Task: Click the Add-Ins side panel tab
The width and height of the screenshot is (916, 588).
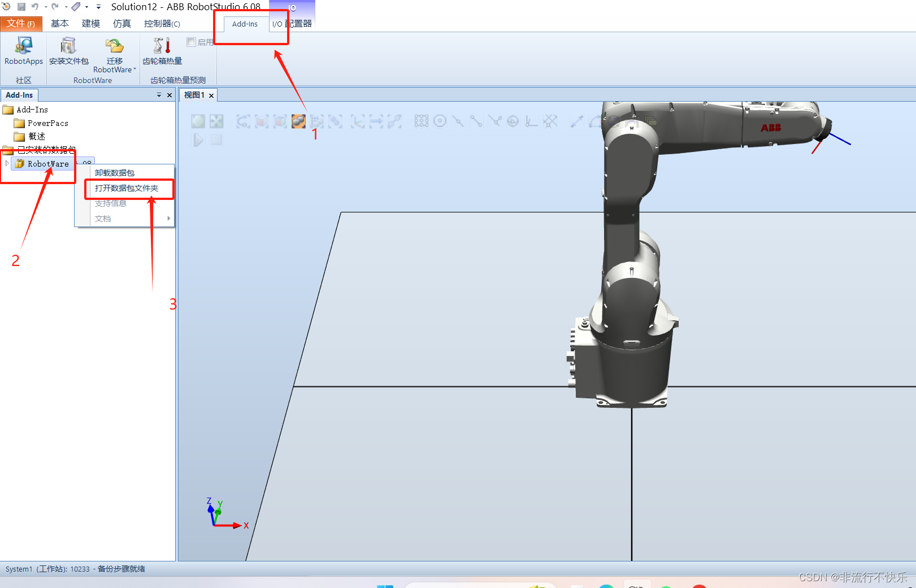Action: [x=19, y=95]
